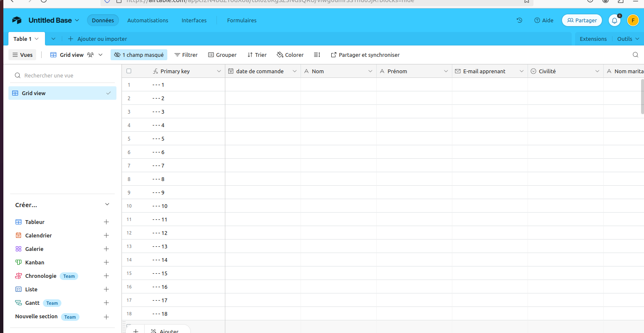Image resolution: width=644 pixels, height=333 pixels.
Task: Click the Grid view collaborators icon
Action: [x=90, y=55]
